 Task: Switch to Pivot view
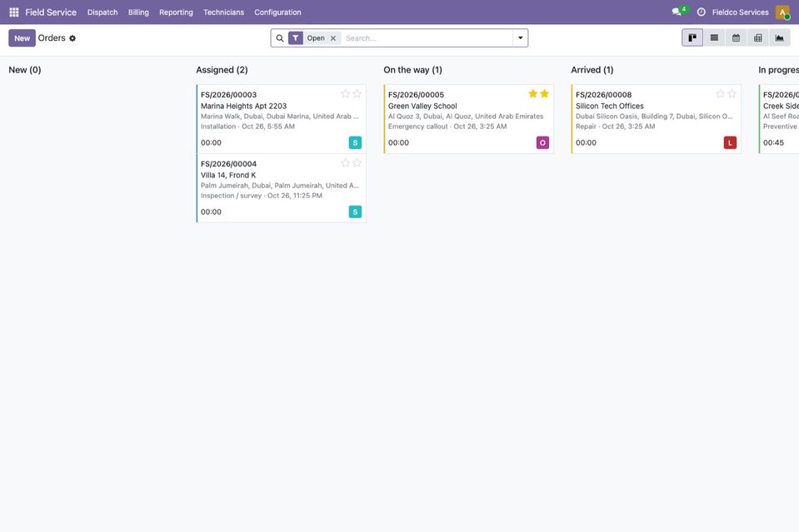pyautogui.click(x=758, y=37)
